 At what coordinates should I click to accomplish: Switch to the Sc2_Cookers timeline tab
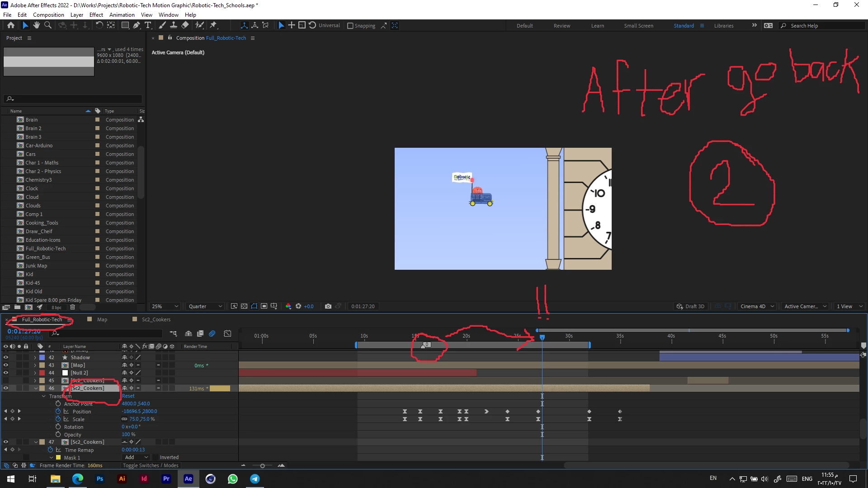156,319
